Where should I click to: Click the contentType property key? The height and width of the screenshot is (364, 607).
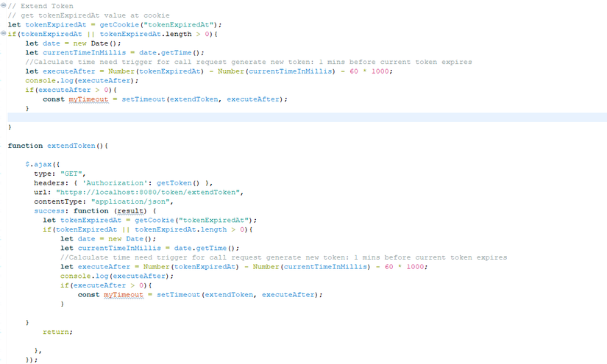pyautogui.click(x=58, y=201)
